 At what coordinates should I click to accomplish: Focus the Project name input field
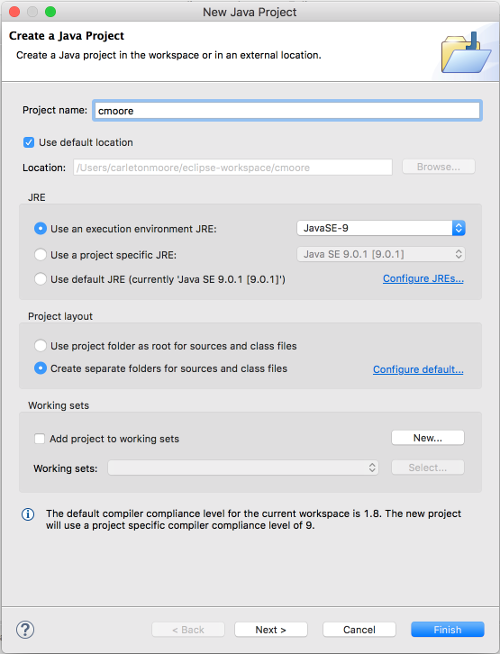pyautogui.click(x=287, y=111)
